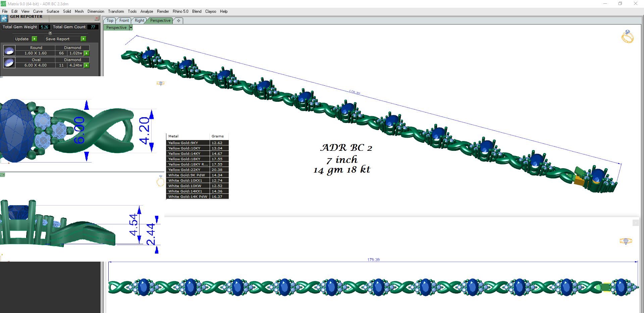Click the Update button
The height and width of the screenshot is (313, 644).
(x=22, y=39)
